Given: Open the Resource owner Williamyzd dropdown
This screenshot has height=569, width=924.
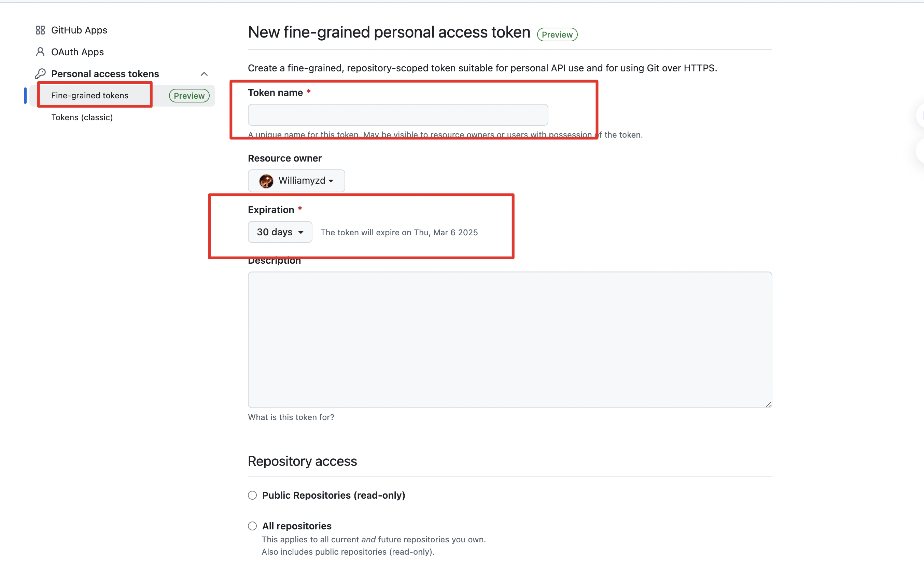Looking at the screenshot, I should tap(296, 181).
